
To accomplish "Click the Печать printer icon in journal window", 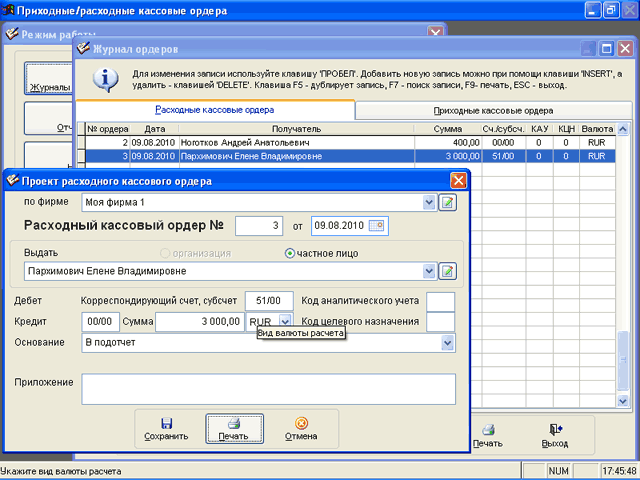I will tap(488, 430).
